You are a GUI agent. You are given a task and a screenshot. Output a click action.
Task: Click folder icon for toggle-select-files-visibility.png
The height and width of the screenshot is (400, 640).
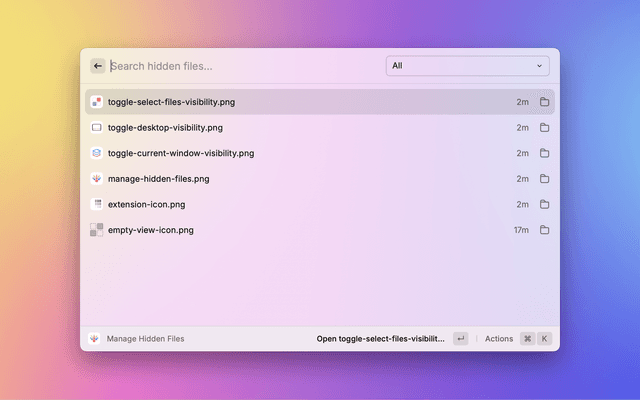545,102
